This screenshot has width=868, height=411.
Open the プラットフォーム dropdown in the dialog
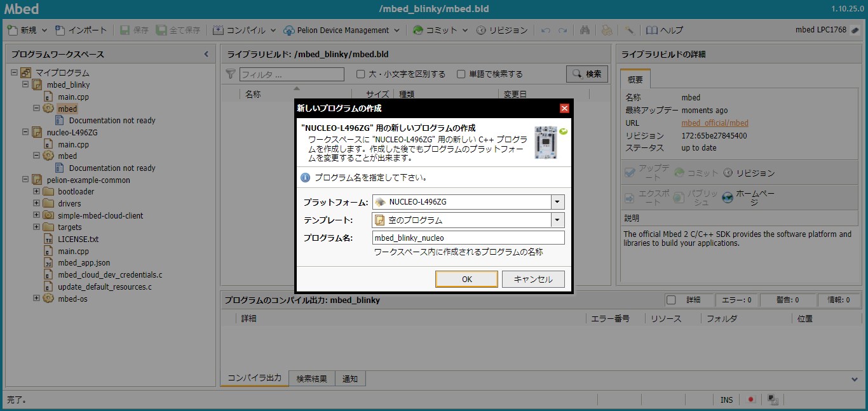pyautogui.click(x=558, y=202)
